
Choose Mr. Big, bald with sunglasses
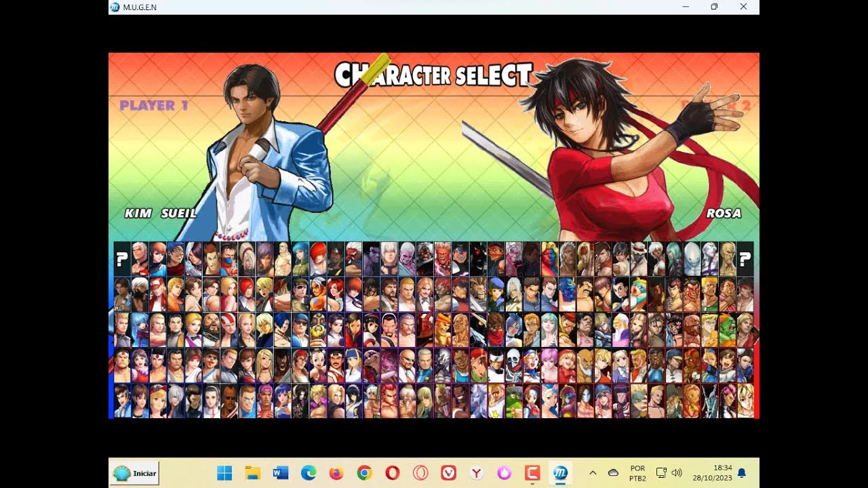click(x=407, y=365)
